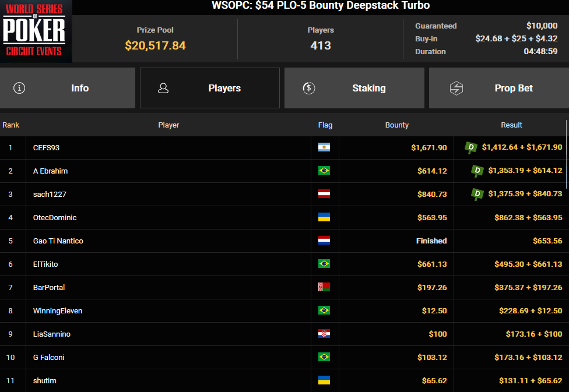The height and width of the screenshot is (392, 569).
Task: Click A Ebrahim's bounty $614.12
Action: 432,171
